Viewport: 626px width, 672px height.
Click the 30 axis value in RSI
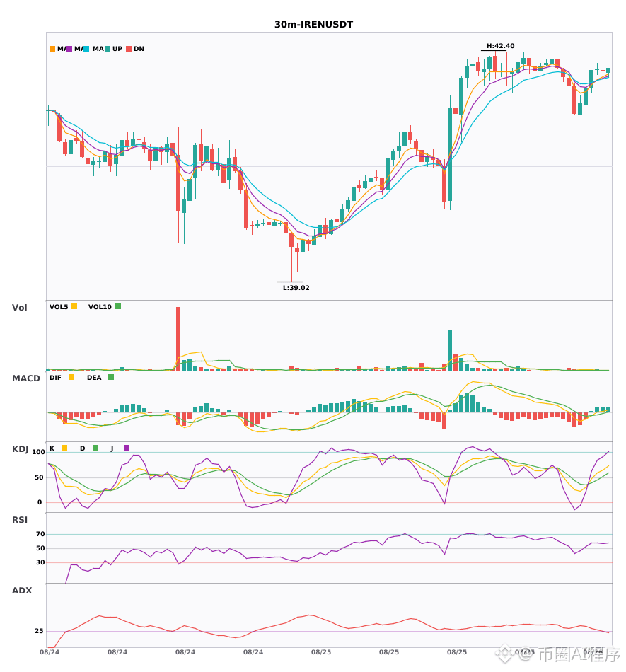click(40, 562)
